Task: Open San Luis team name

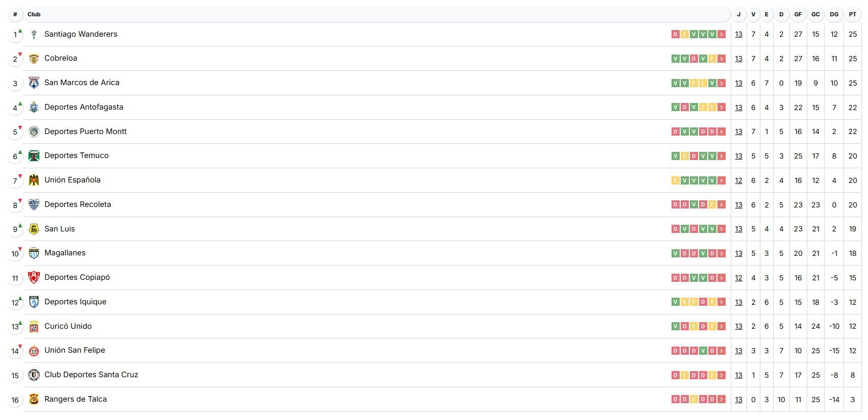Action: pyautogui.click(x=60, y=229)
